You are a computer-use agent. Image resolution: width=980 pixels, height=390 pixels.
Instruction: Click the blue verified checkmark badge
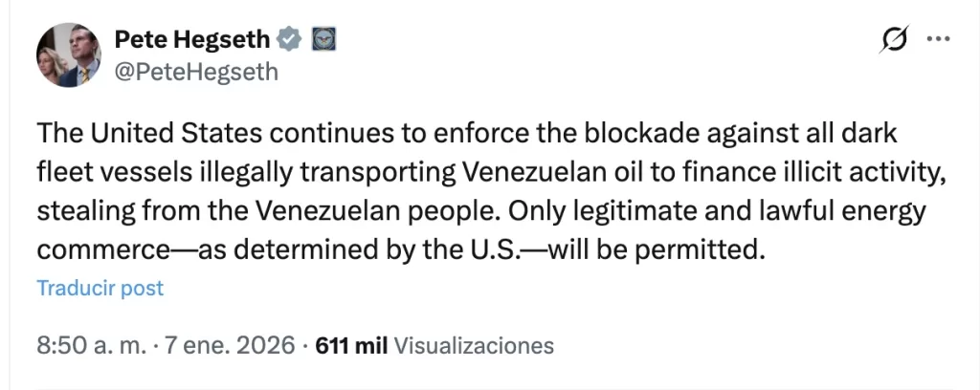(x=290, y=39)
